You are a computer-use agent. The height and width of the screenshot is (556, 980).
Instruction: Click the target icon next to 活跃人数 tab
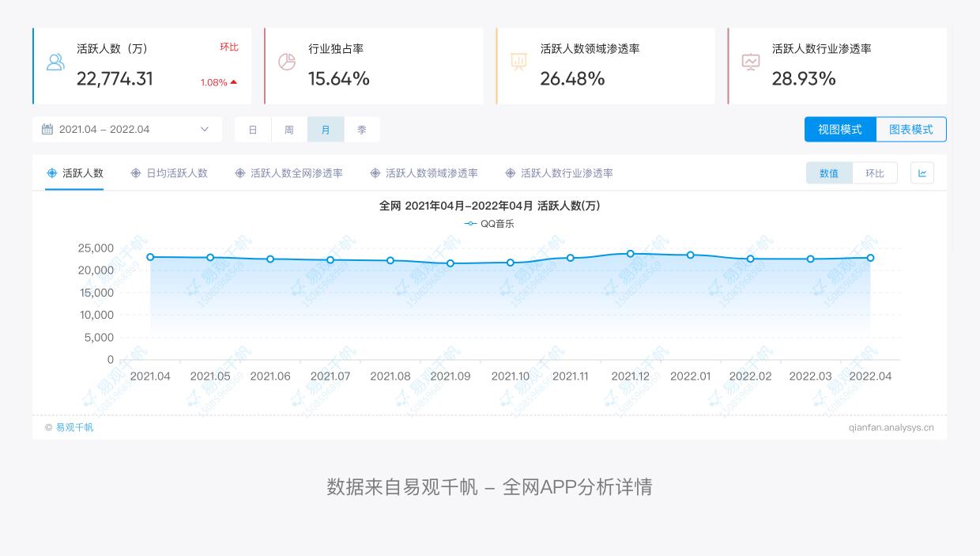51,172
